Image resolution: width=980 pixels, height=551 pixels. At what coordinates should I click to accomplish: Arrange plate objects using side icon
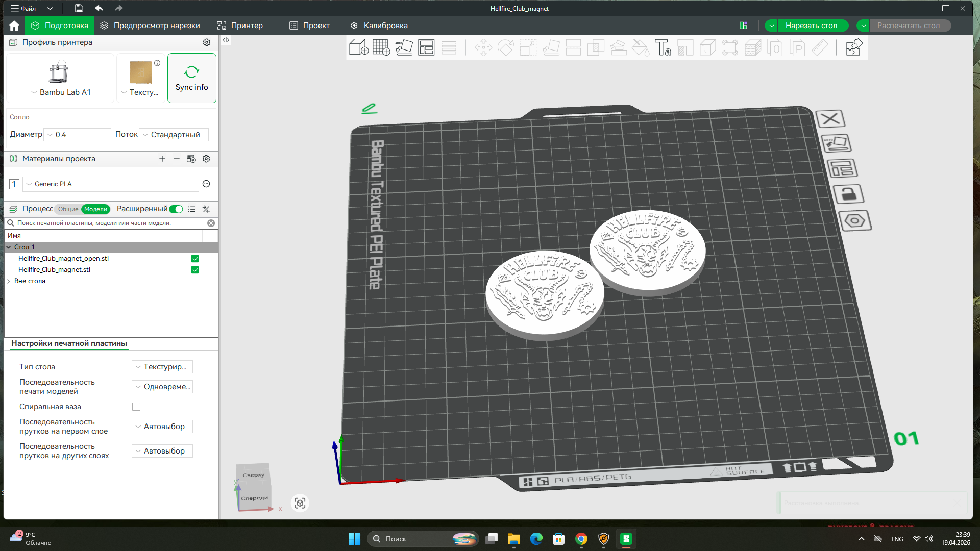[x=842, y=168]
